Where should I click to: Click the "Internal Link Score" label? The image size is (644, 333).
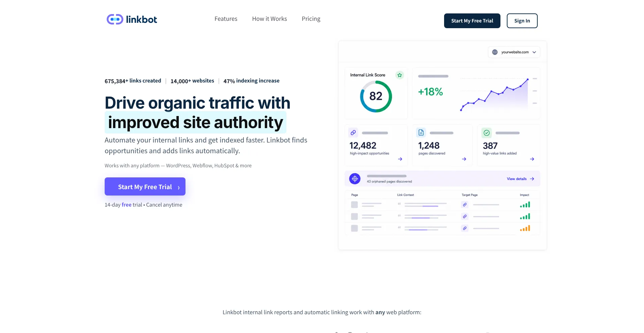tap(368, 75)
